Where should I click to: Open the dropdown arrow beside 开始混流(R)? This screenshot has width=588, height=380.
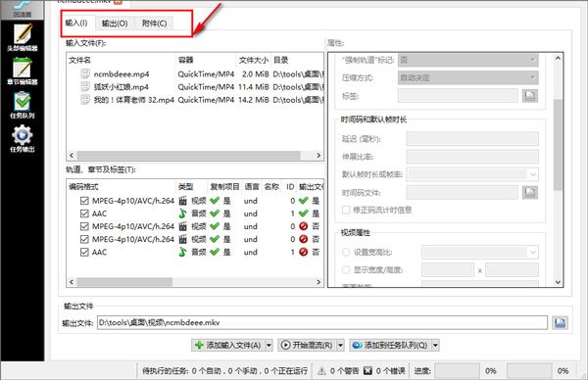[340, 345]
